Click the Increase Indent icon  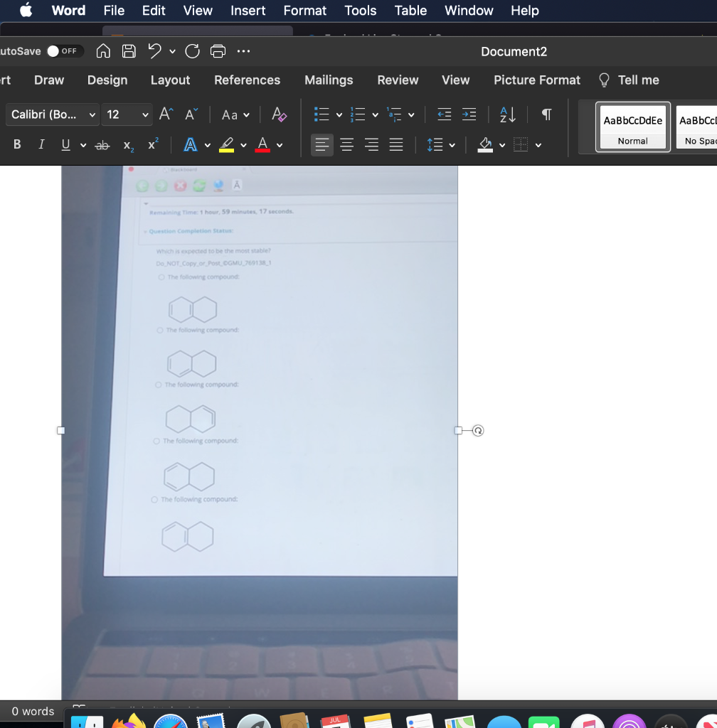tap(469, 114)
